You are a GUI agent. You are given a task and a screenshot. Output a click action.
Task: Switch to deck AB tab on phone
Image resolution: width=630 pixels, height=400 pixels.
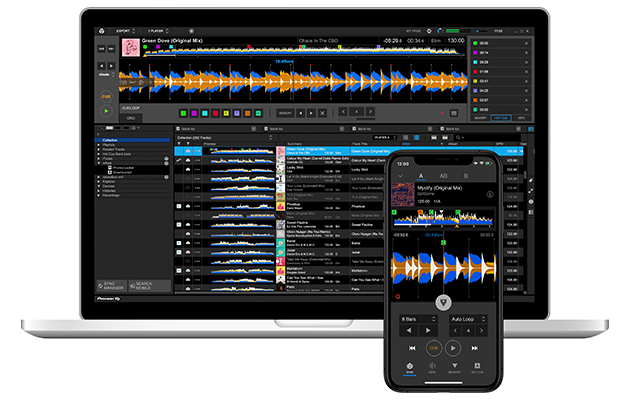pyautogui.click(x=443, y=176)
